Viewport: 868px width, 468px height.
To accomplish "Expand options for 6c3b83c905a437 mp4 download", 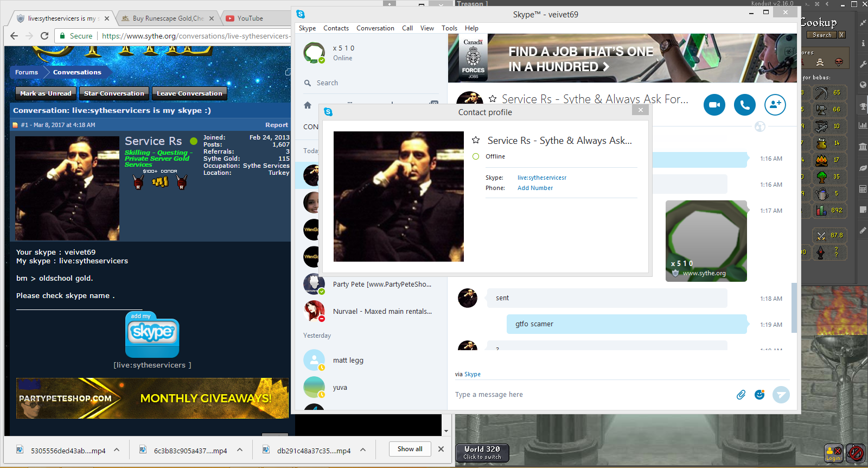I will 240,450.
